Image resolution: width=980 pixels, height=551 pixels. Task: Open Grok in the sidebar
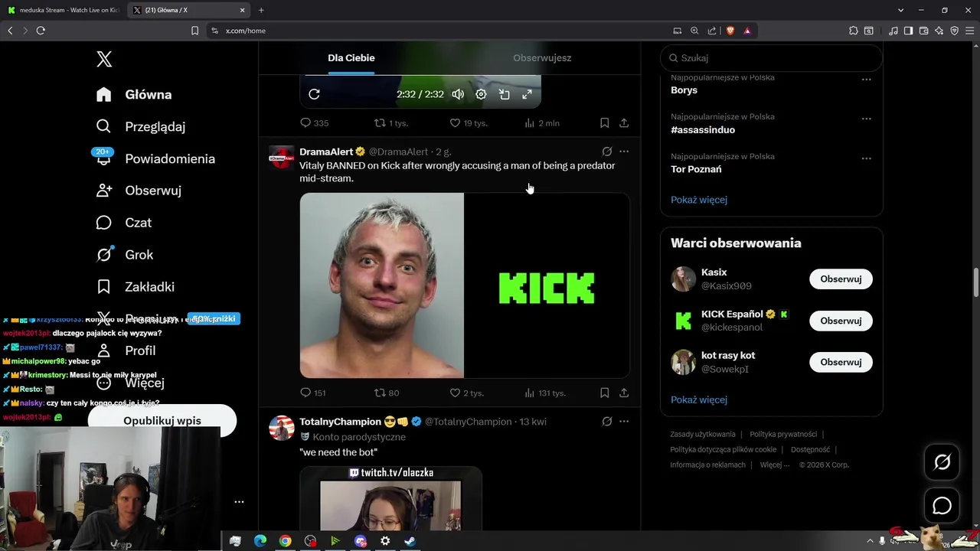[x=125, y=255]
